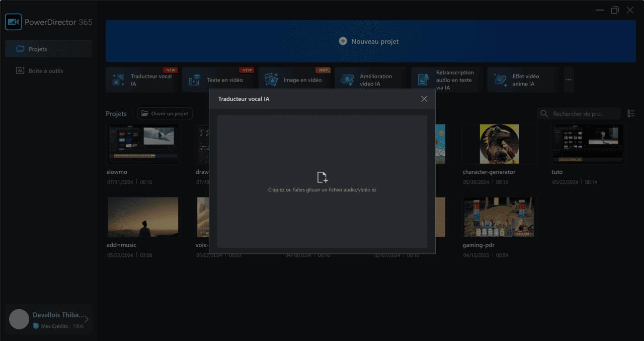Open the add=music project thumbnail
644x341 pixels.
pyautogui.click(x=143, y=217)
